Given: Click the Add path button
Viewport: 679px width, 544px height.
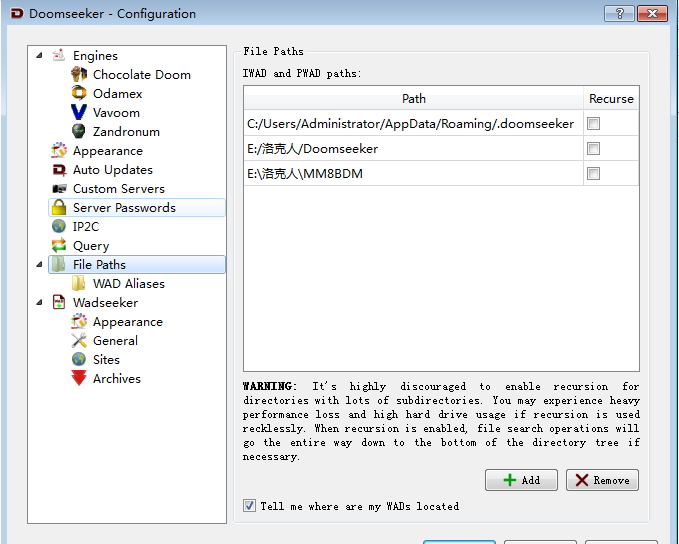Looking at the screenshot, I should coord(521,480).
